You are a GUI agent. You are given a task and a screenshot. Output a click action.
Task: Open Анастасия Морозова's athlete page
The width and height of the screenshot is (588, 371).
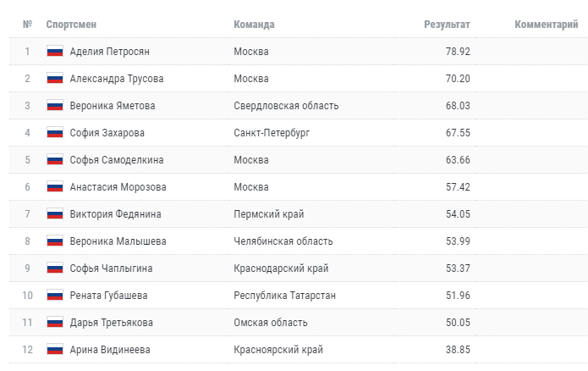[x=118, y=187]
